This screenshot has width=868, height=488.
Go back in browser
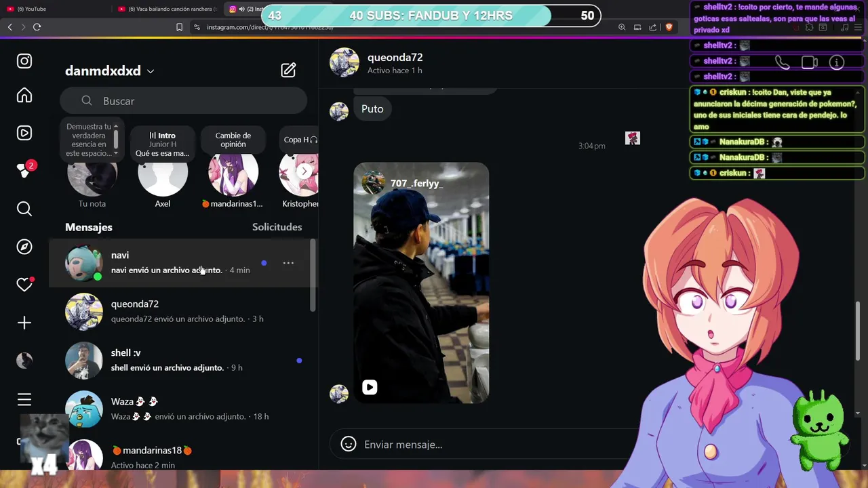[x=9, y=27]
